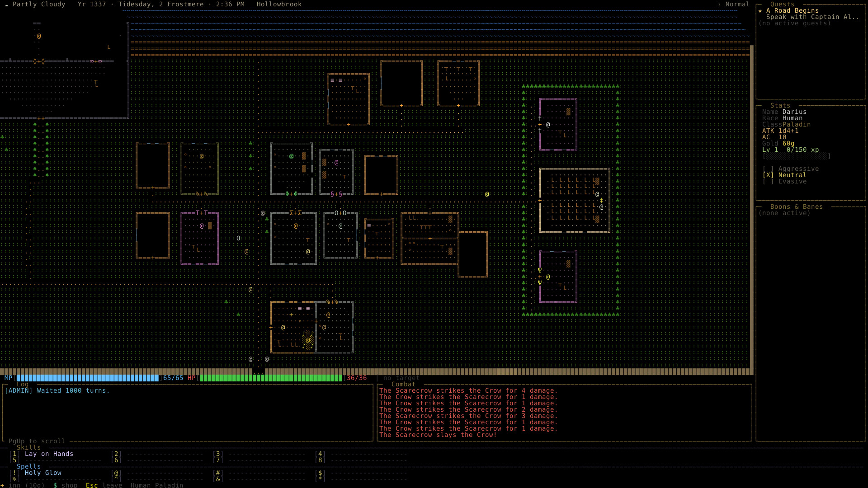Click the white O creature west of the Σ shop
The width and height of the screenshot is (868, 488).
(x=238, y=239)
